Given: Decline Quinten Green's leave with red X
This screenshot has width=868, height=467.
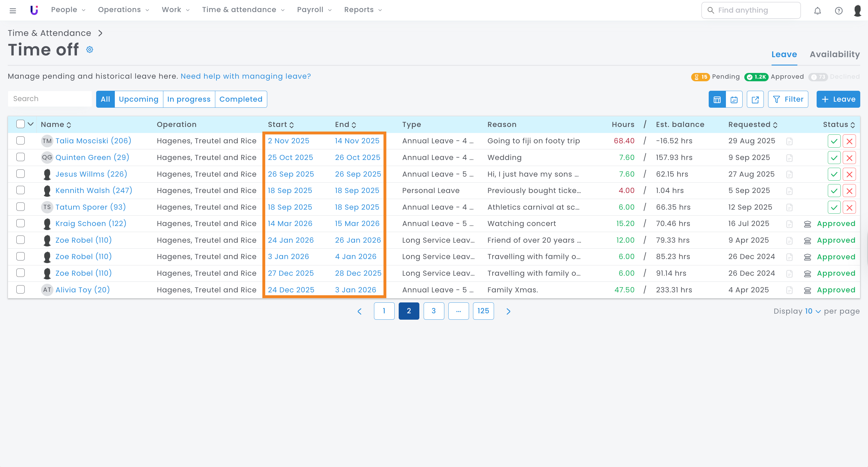Looking at the screenshot, I should point(849,157).
